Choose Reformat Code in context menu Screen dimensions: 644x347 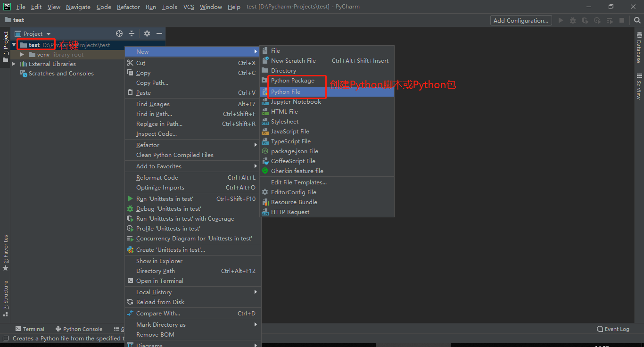tap(193, 178)
